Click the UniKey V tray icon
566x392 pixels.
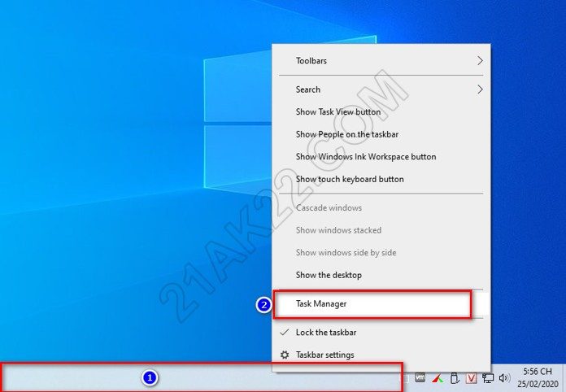472,378
